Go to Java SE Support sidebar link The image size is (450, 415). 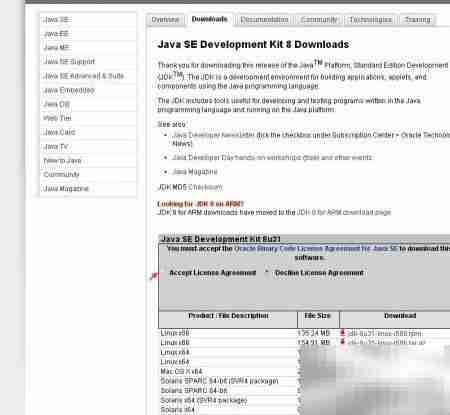(x=69, y=62)
